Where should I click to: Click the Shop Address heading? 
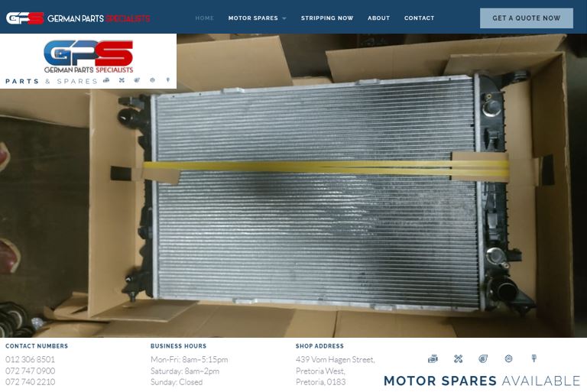(319, 346)
